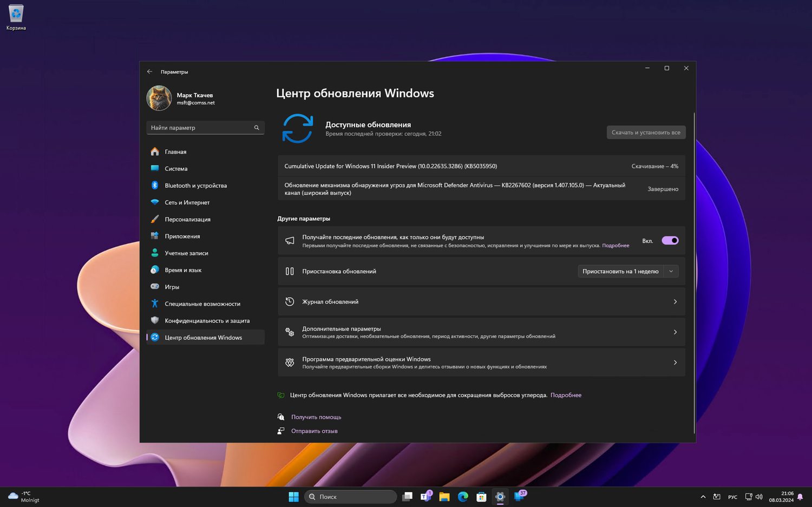The image size is (812, 507).
Task: Open Программа предварительной оценки Windows chevron
Action: point(675,363)
